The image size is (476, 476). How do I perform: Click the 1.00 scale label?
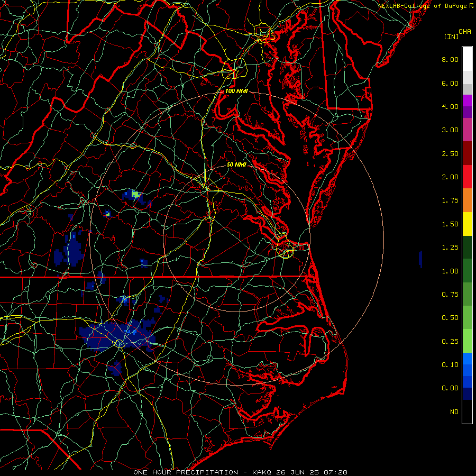(x=450, y=271)
